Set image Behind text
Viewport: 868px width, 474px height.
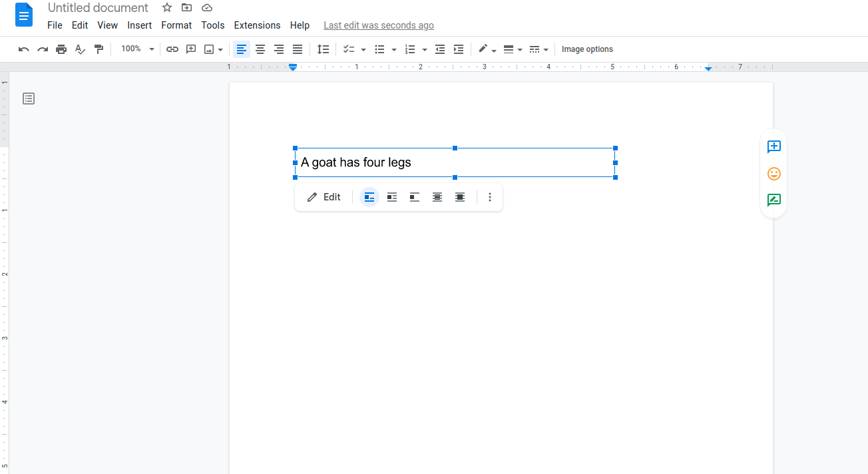click(437, 197)
